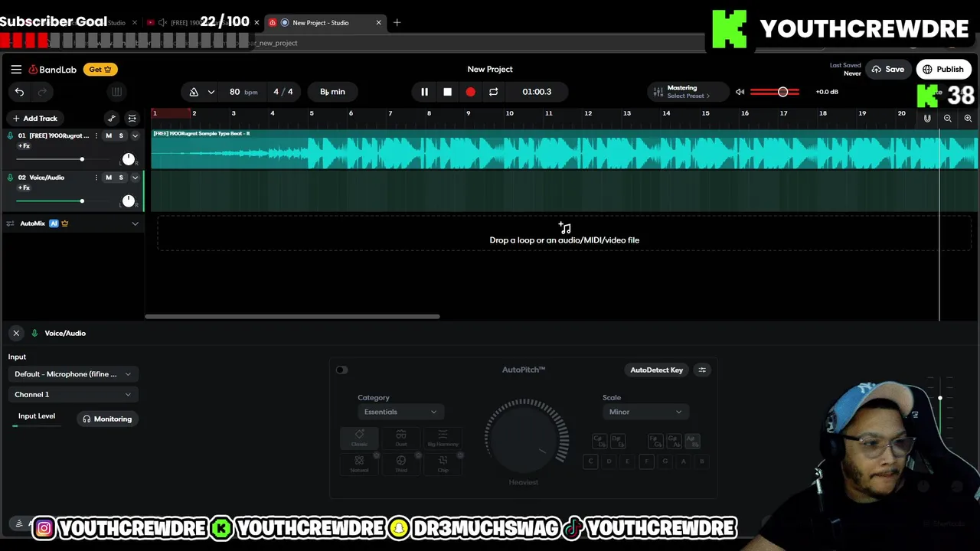This screenshot has width=980, height=551.
Task: Select the Duet AutoPitch preset
Action: click(x=400, y=438)
